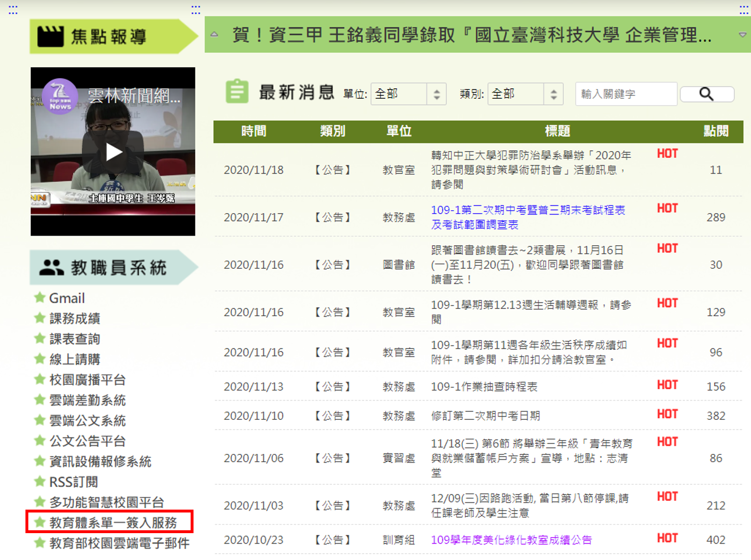Click the film clapper icon beside 焦點報導
Screen dimensions: 751x560
point(50,36)
